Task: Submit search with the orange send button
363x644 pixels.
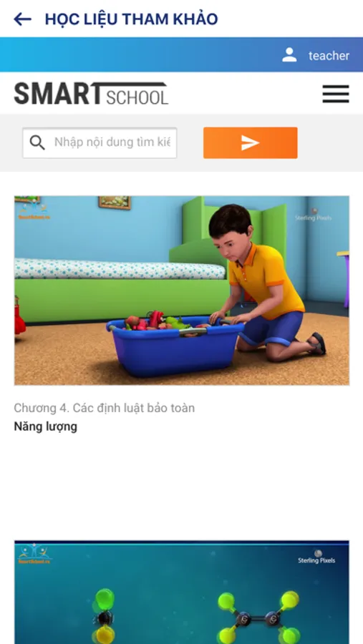Action: click(x=251, y=142)
